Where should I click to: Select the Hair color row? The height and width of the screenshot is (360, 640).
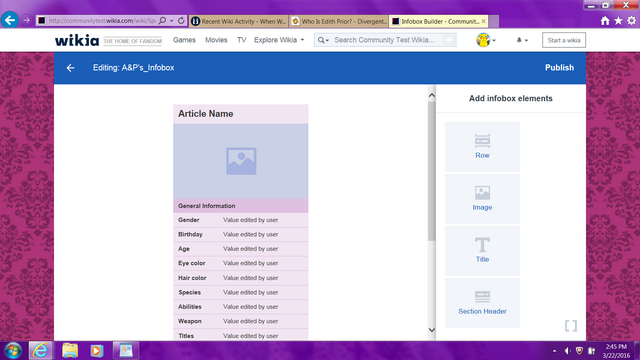pyautogui.click(x=241, y=278)
